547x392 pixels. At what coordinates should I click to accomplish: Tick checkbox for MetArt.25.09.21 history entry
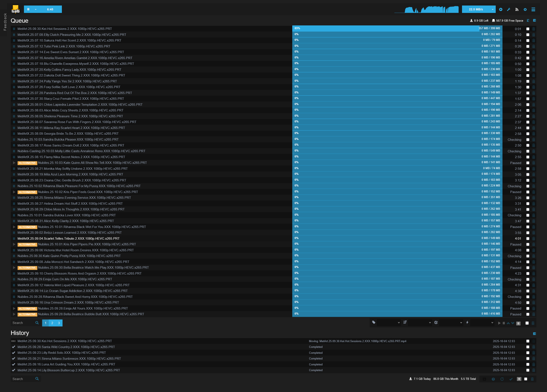528,359
